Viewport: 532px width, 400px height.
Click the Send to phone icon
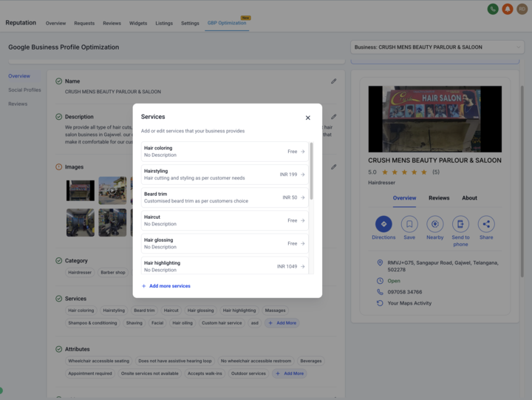(460, 224)
